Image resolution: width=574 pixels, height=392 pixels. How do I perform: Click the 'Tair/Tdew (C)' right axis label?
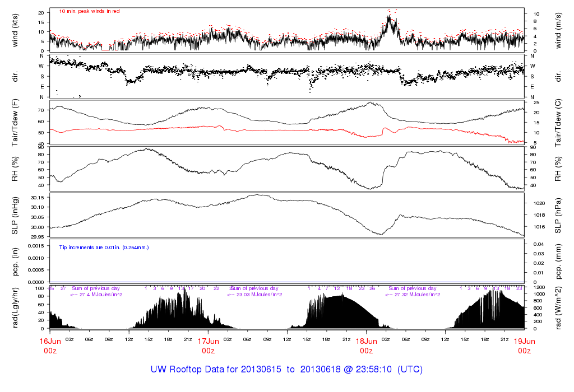coord(558,122)
